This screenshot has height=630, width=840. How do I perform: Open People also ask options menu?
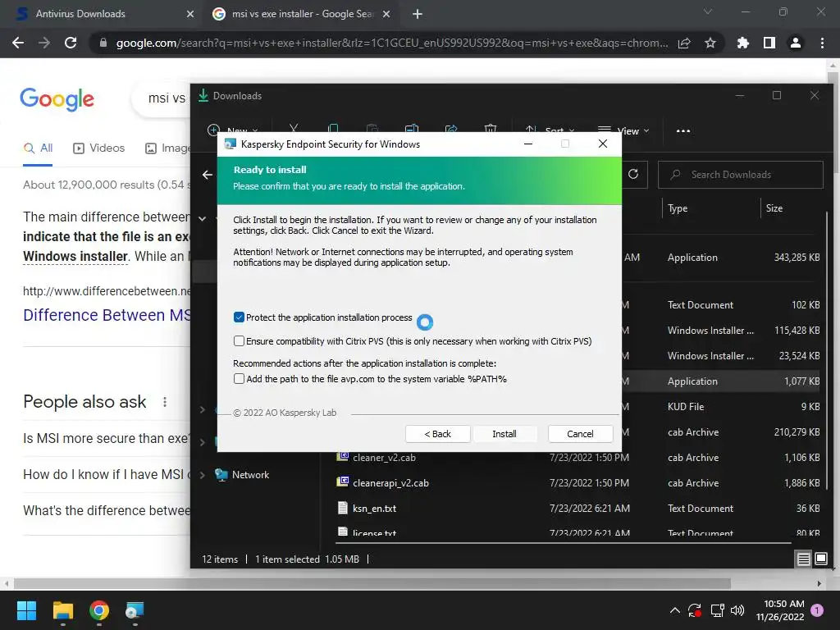click(x=164, y=402)
